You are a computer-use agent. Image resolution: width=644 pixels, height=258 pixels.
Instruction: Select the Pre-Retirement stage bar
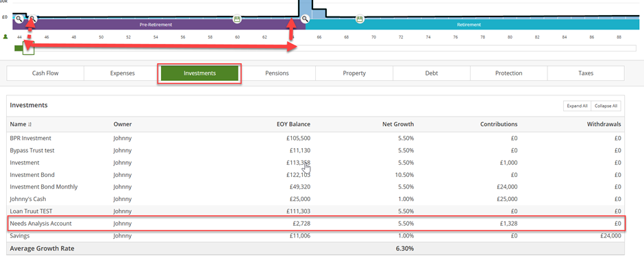click(159, 25)
